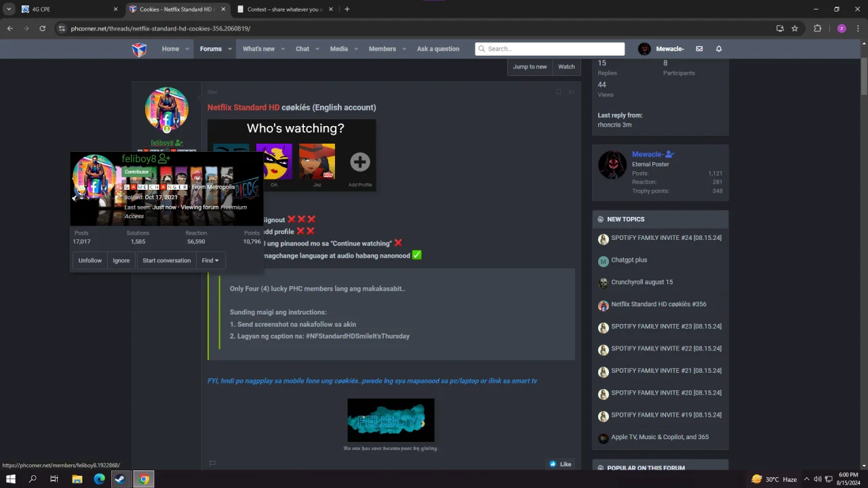This screenshot has height=488, width=868.
Task: Expand the Members dropdown arrow
Action: click(x=404, y=49)
